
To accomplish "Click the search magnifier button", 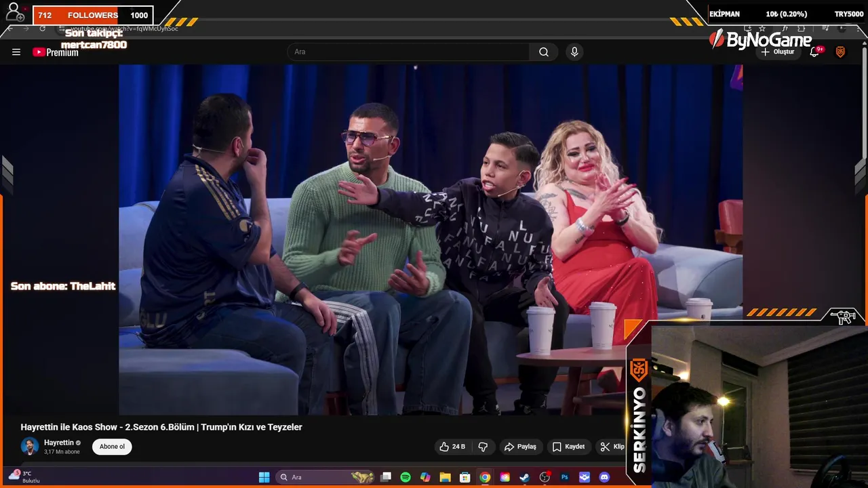I will click(x=544, y=52).
